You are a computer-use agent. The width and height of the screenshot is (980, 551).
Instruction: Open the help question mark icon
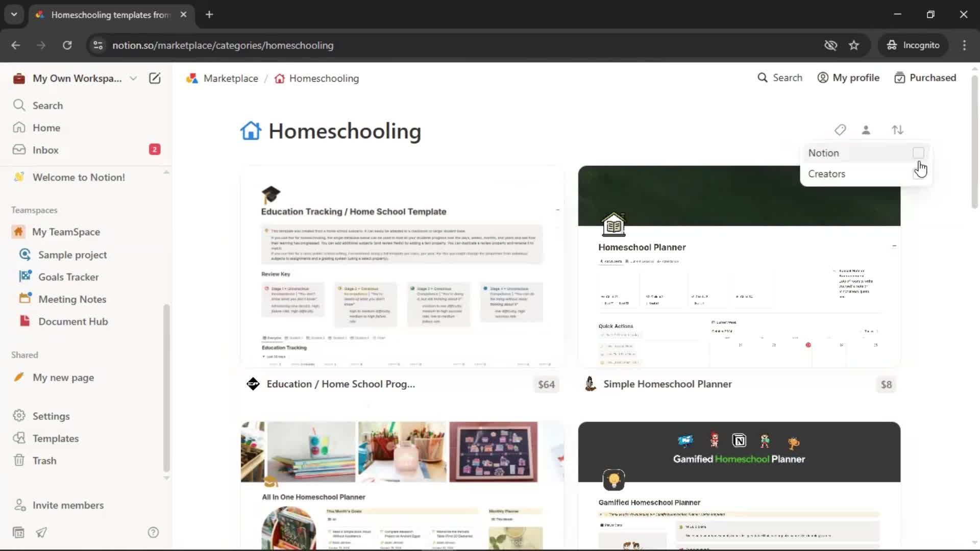(153, 532)
